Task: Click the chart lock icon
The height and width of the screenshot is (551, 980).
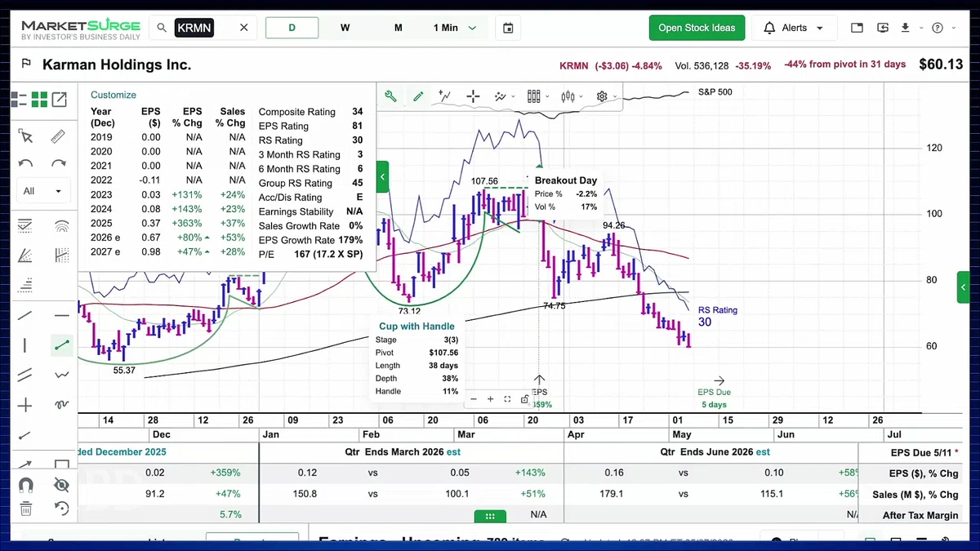Action: tap(523, 399)
